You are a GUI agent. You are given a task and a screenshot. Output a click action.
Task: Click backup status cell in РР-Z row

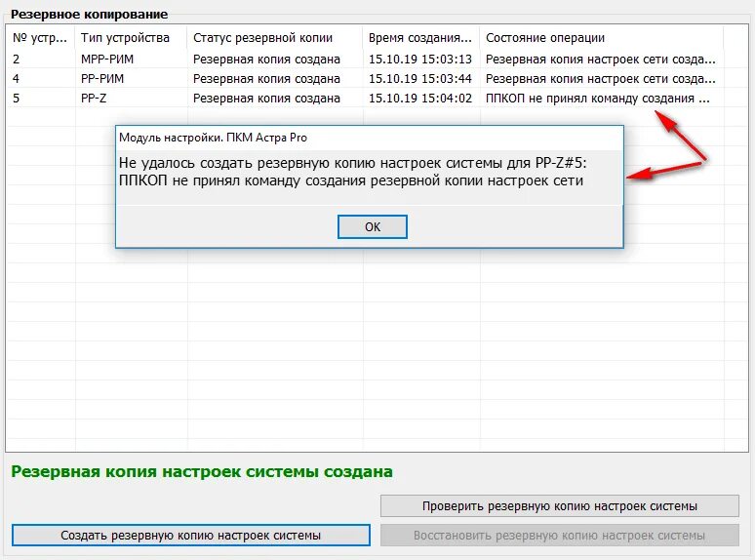[274, 99]
